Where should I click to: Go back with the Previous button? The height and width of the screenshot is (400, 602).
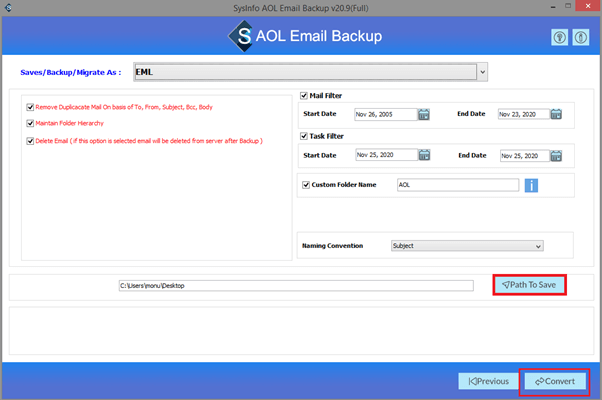[489, 382]
